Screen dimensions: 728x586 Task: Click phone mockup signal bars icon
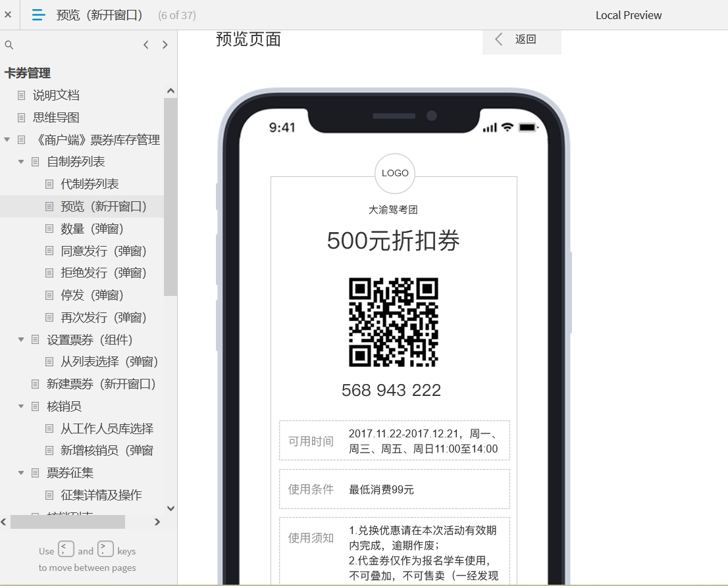click(x=490, y=128)
